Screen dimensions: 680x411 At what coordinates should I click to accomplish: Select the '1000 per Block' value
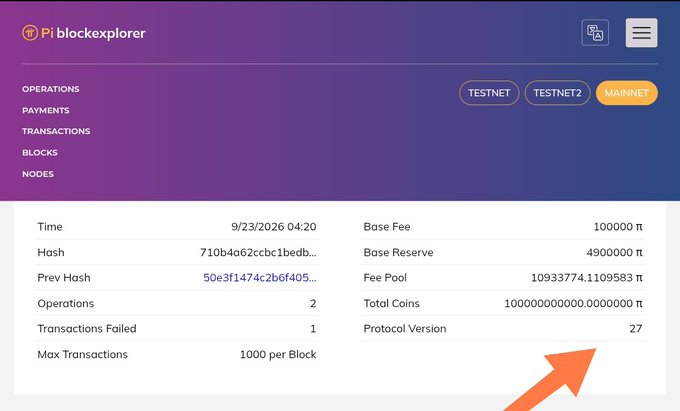(x=278, y=355)
